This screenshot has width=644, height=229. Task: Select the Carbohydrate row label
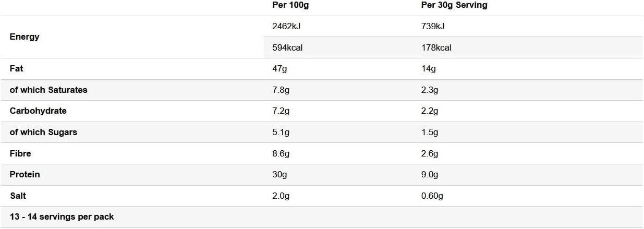point(38,111)
